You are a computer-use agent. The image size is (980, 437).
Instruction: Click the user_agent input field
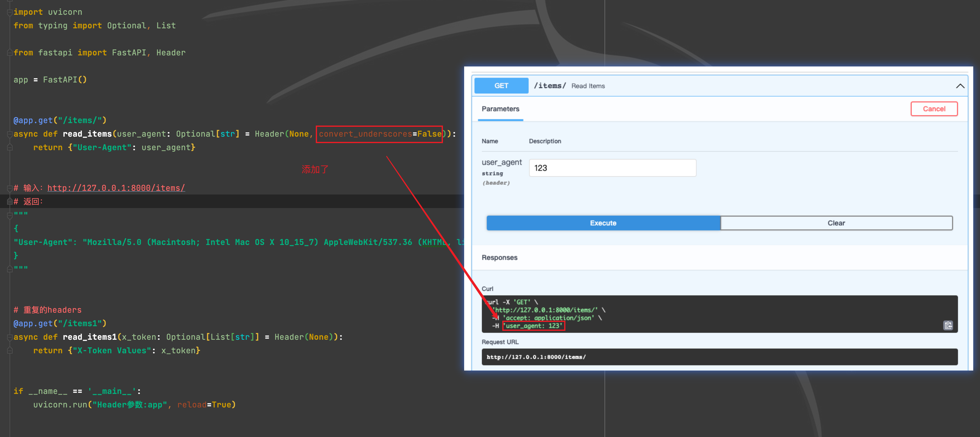[x=612, y=168]
